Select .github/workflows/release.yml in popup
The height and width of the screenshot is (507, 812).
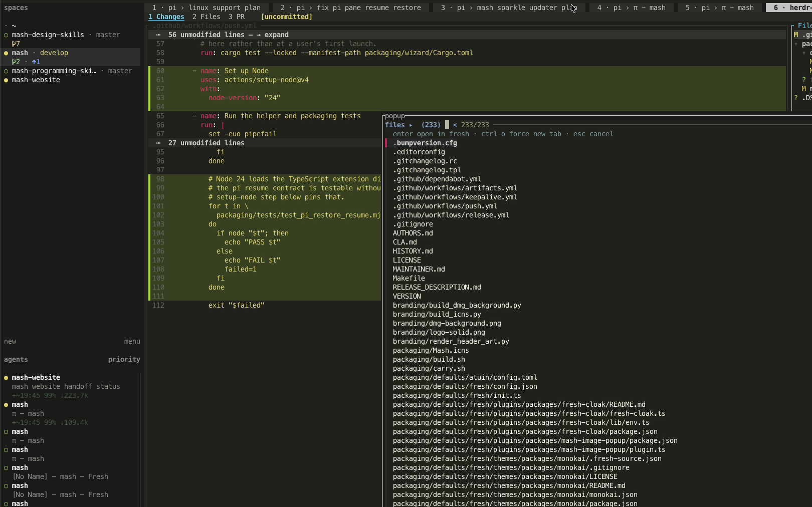(451, 215)
